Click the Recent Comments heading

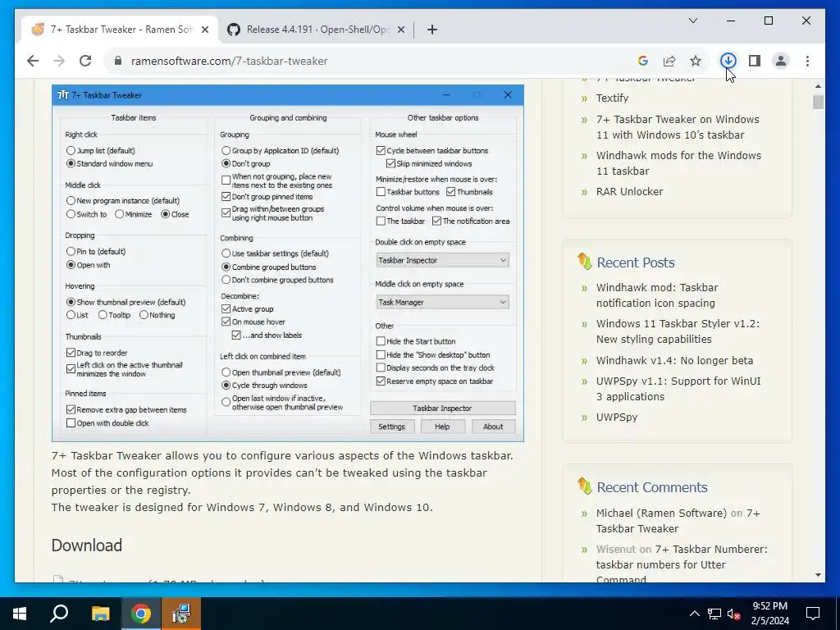coord(652,487)
